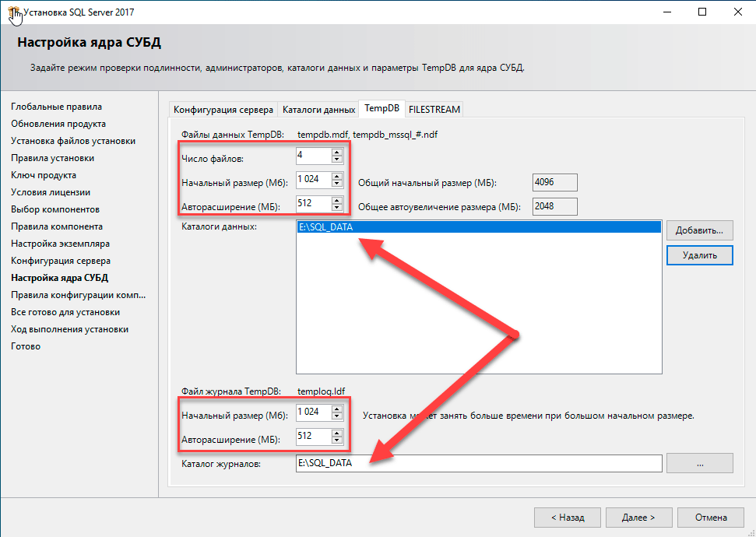This screenshot has width=756, height=537.
Task: Open the FILESTREAM tab
Action: [434, 110]
